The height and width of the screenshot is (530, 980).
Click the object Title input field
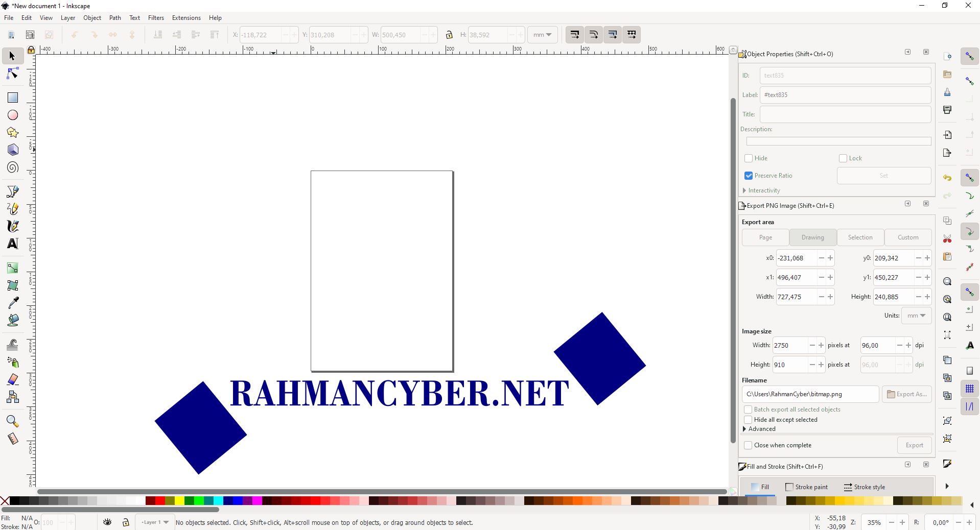point(845,114)
